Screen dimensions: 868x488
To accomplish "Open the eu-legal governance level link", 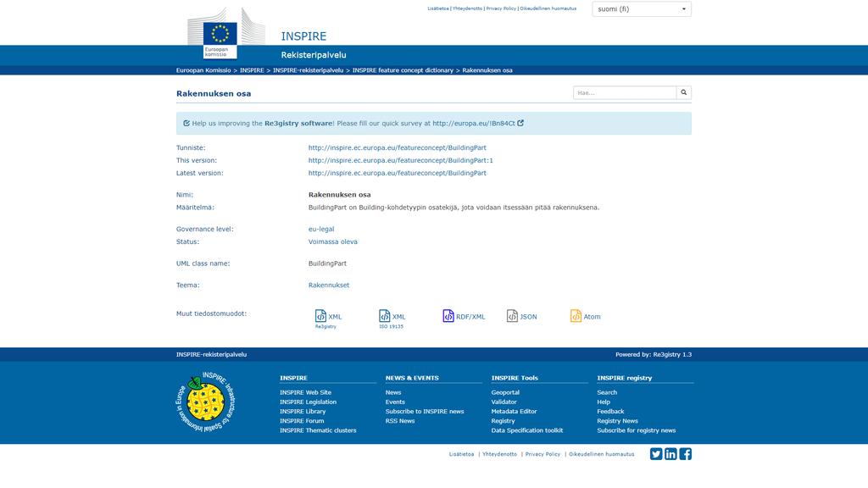I will pyautogui.click(x=321, y=229).
